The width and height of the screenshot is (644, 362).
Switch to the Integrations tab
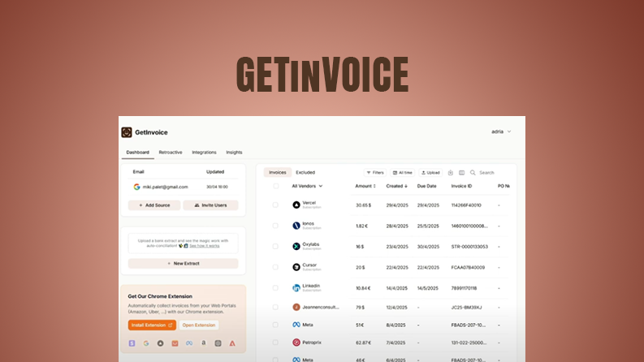204,153
